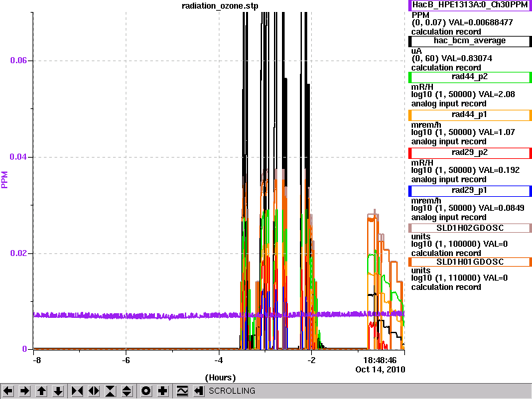
Task: Click the plus icon in the toolbar
Action: click(x=163, y=391)
